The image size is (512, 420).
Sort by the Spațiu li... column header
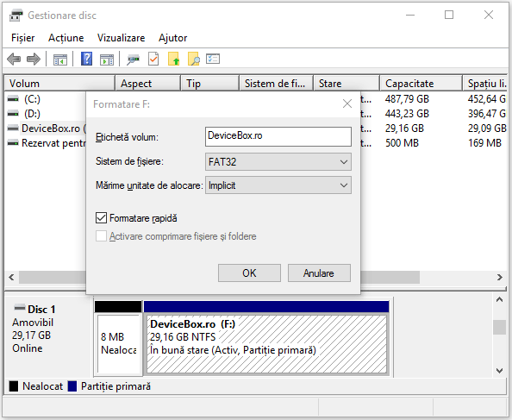click(485, 84)
